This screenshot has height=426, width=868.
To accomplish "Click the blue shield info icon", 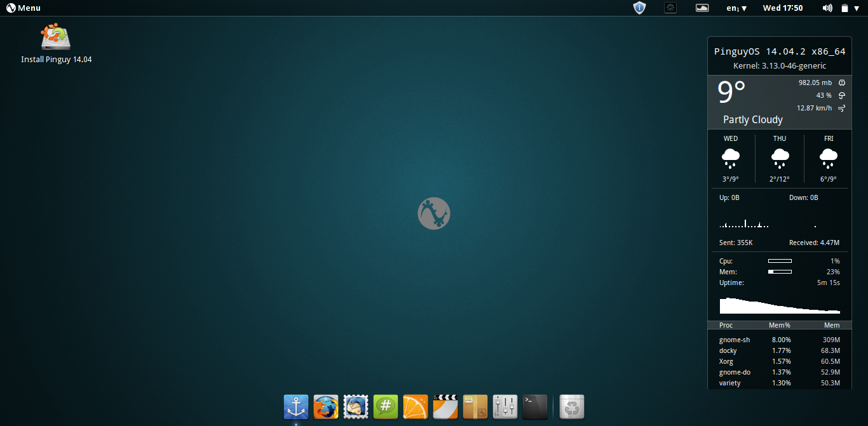I will click(x=639, y=8).
